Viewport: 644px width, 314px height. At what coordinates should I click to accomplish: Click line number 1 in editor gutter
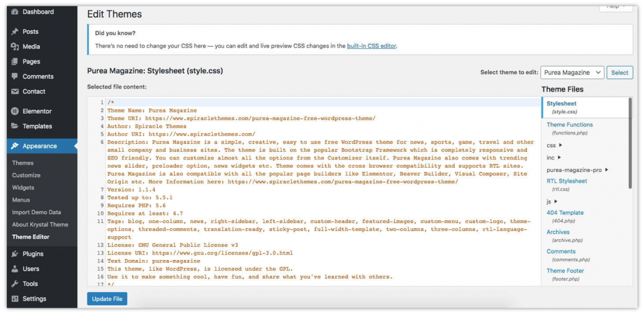[x=102, y=102]
